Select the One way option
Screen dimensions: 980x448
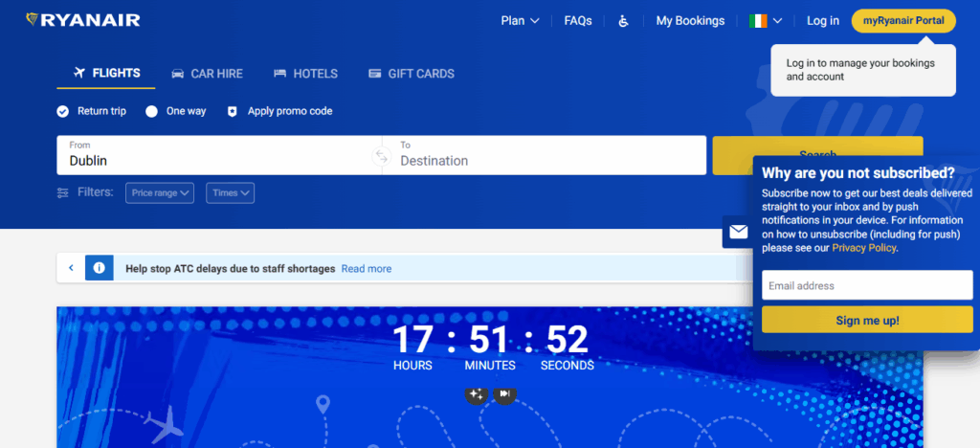point(151,111)
